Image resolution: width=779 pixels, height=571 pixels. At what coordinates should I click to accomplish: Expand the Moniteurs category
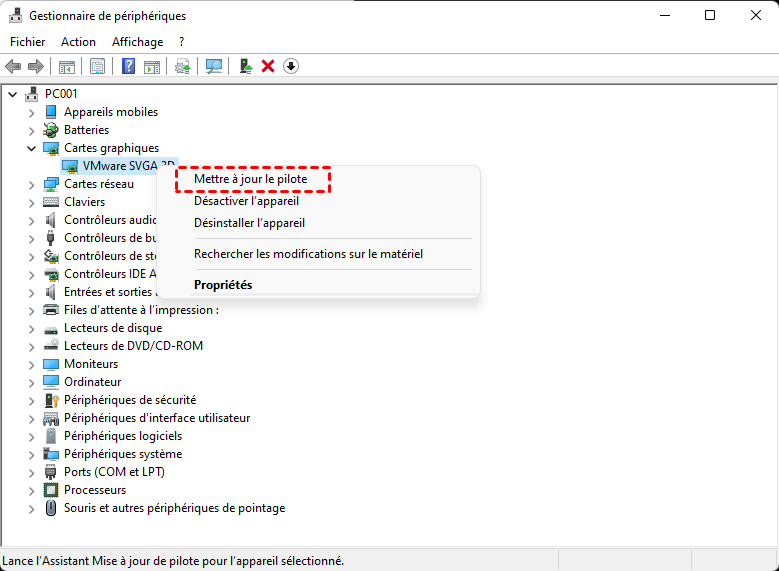coord(31,364)
